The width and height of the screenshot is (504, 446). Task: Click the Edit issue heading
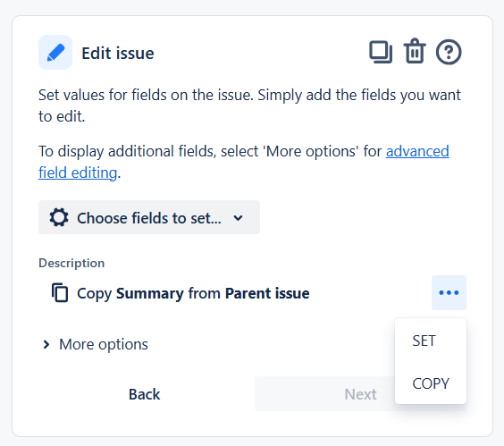click(x=118, y=53)
